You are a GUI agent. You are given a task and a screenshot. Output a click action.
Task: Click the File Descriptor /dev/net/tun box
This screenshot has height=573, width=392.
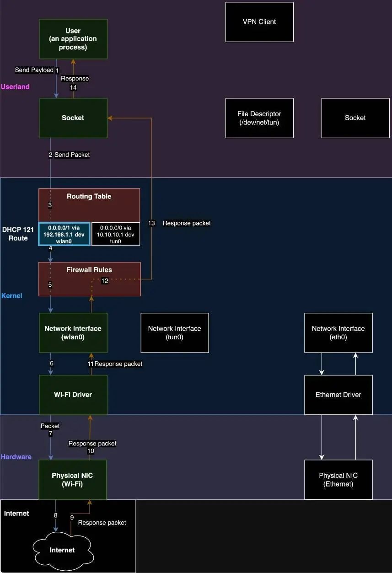pyautogui.click(x=259, y=118)
